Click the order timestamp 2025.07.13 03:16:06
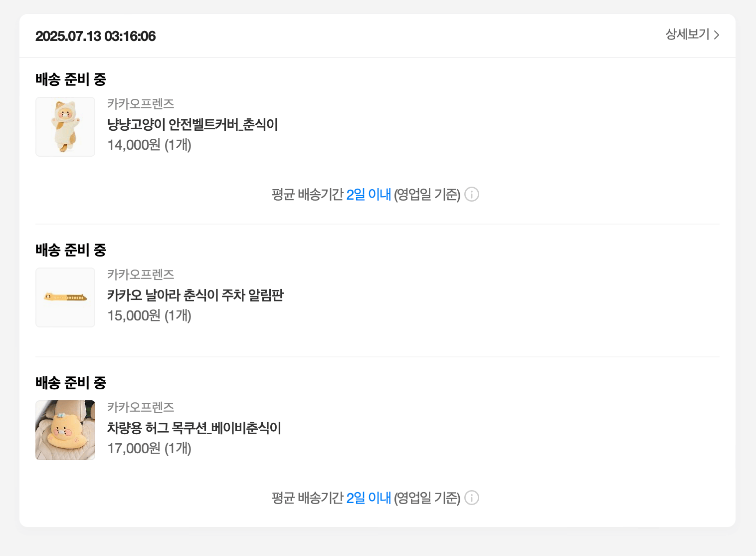The height and width of the screenshot is (556, 756). click(x=95, y=36)
